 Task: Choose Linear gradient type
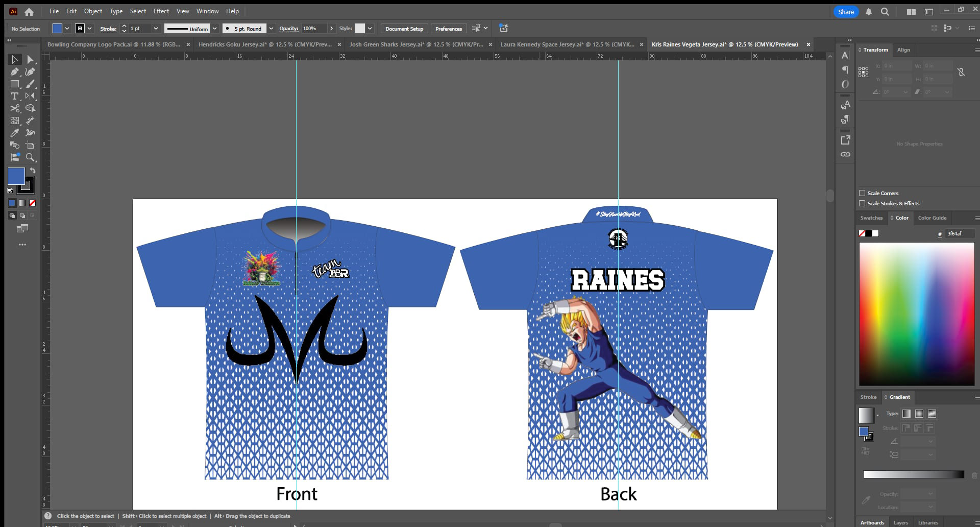(x=906, y=414)
